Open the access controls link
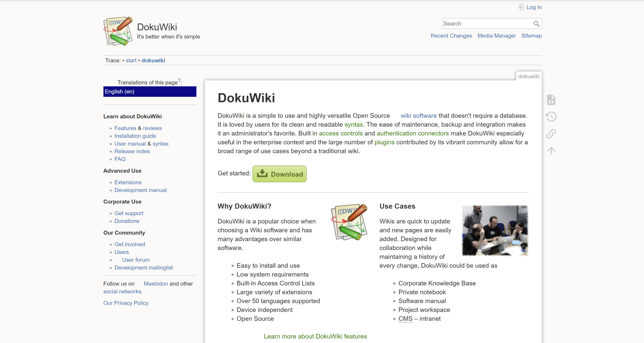The width and height of the screenshot is (644, 343). [x=341, y=133]
